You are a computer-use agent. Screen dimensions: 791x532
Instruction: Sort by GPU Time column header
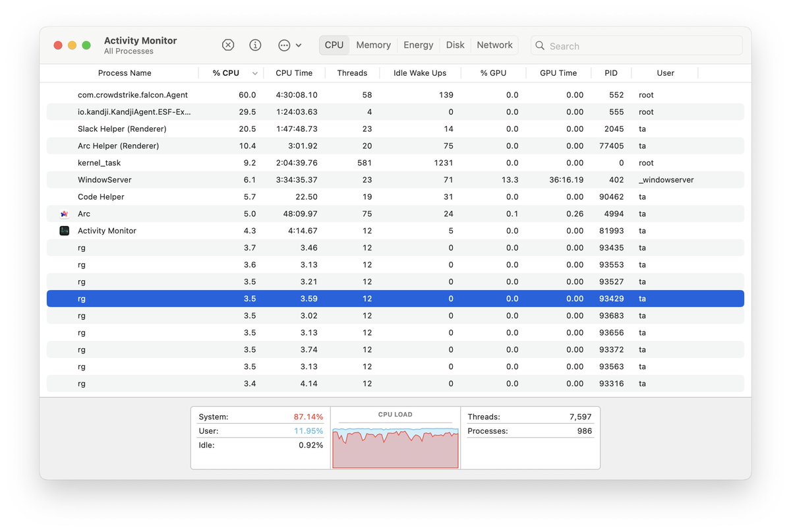[558, 73]
